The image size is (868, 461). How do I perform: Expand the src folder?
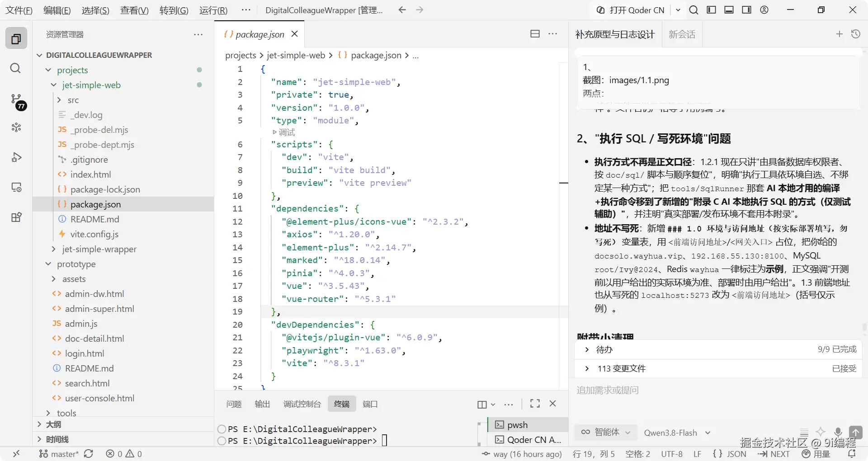(x=59, y=100)
